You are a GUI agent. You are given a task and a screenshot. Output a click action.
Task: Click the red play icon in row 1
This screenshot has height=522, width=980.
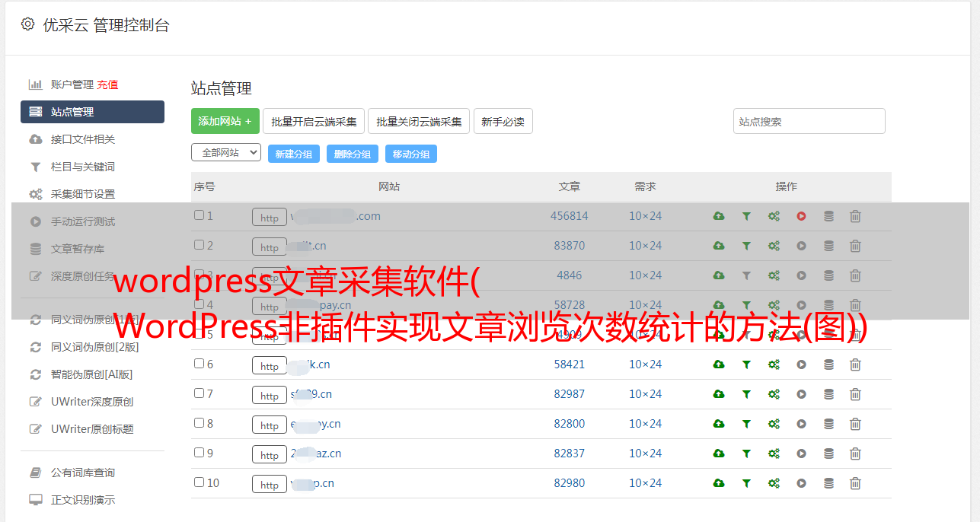coord(801,216)
